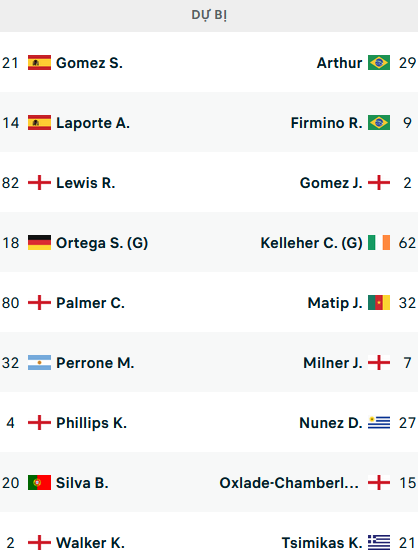Click the Germany flag beside Ortega S.

point(39,243)
